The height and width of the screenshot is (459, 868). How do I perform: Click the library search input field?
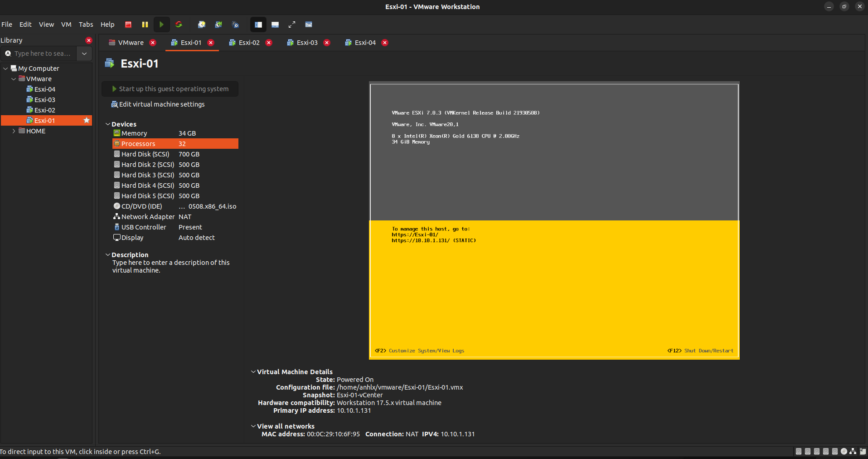coord(42,54)
